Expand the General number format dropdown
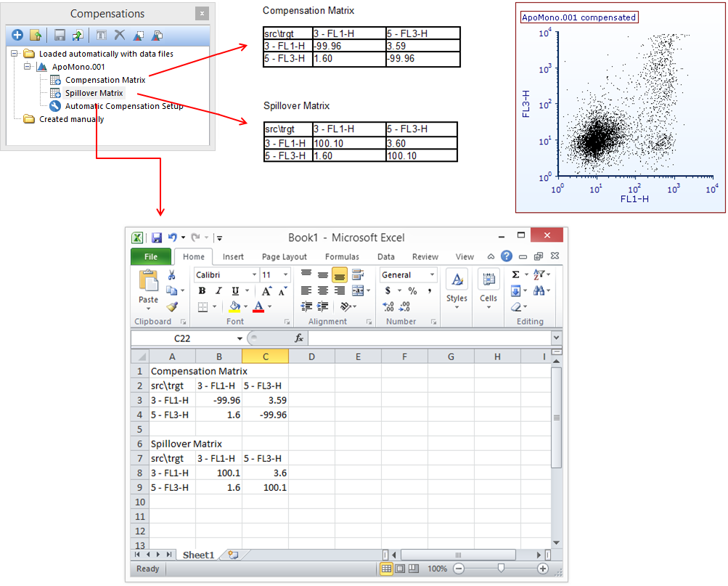 click(x=433, y=275)
